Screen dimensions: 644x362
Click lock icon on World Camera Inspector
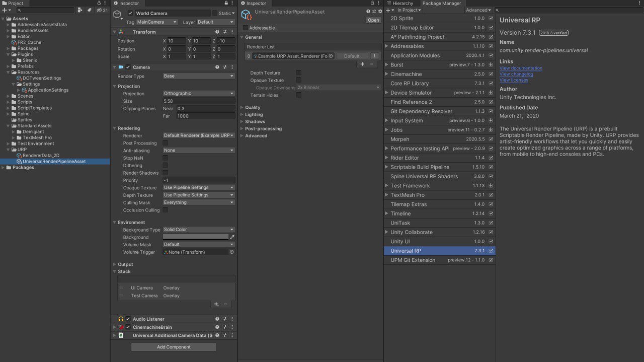[226, 3]
